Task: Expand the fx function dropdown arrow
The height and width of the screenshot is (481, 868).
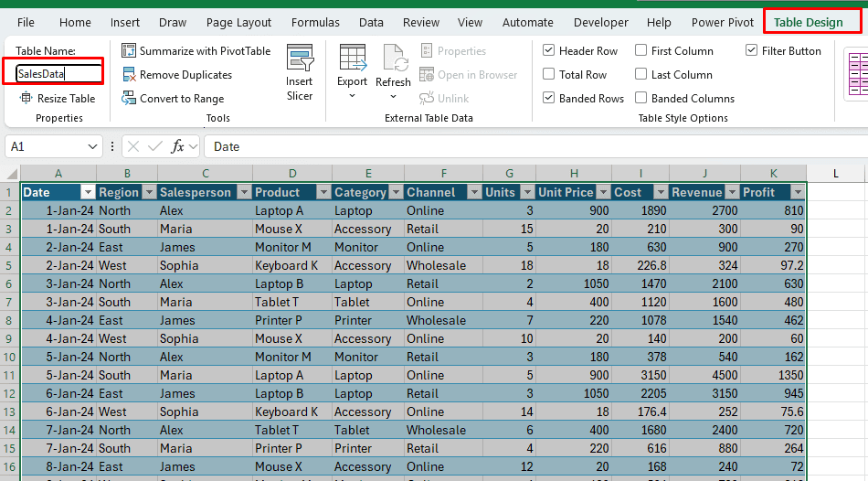Action: point(193,147)
